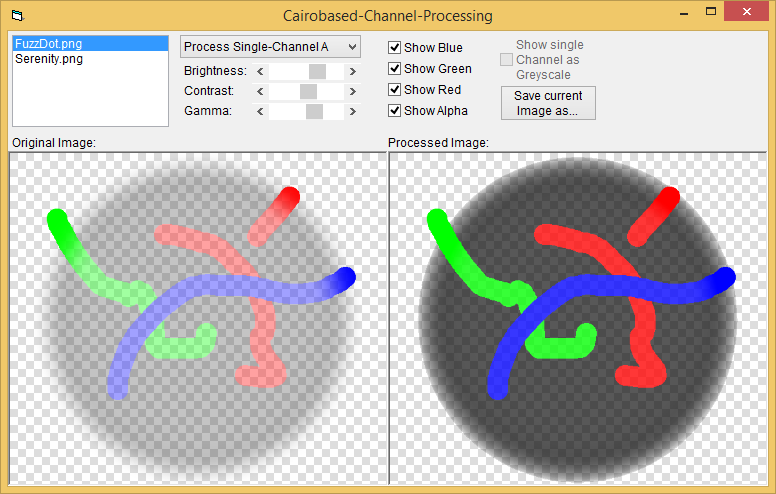The image size is (776, 494).
Task: Click the Brightness slider thumb
Action: point(317,71)
